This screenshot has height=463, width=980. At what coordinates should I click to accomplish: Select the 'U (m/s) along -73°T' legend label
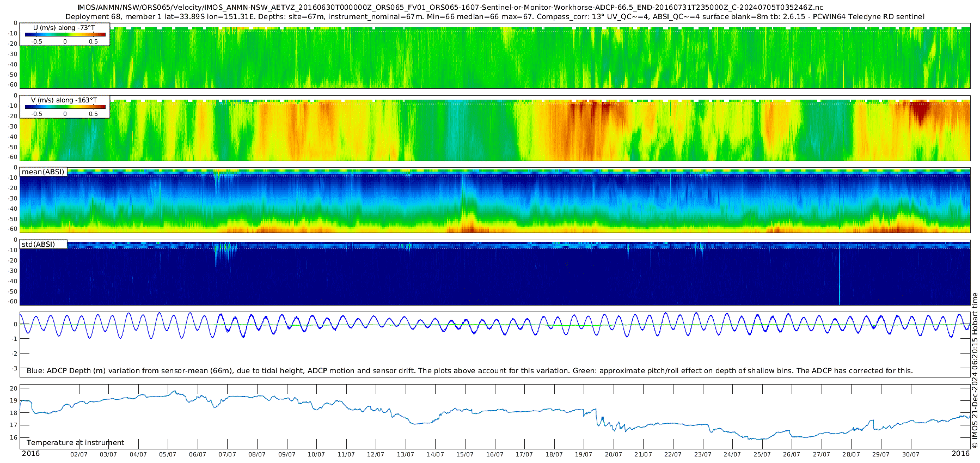pyautogui.click(x=64, y=27)
